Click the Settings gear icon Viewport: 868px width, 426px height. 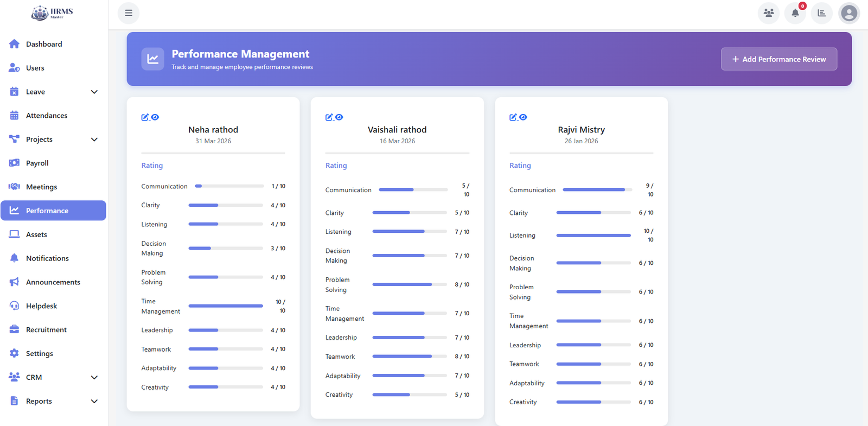point(14,353)
